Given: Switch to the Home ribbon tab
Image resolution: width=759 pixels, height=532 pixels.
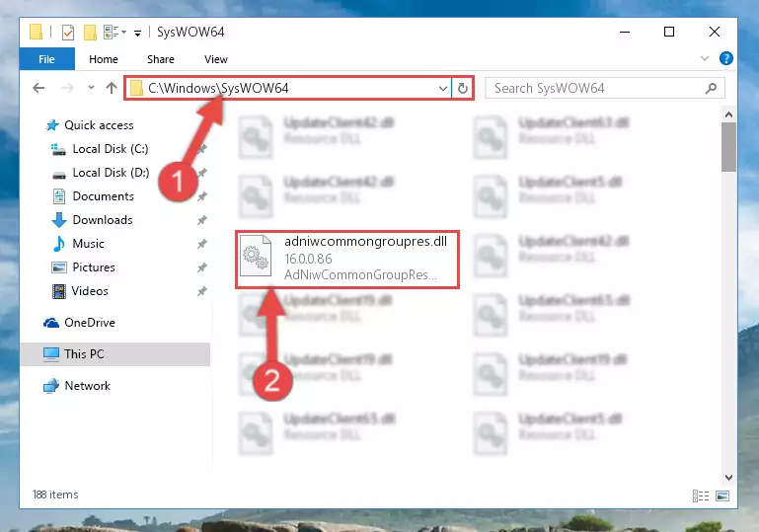Looking at the screenshot, I should pyautogui.click(x=103, y=59).
